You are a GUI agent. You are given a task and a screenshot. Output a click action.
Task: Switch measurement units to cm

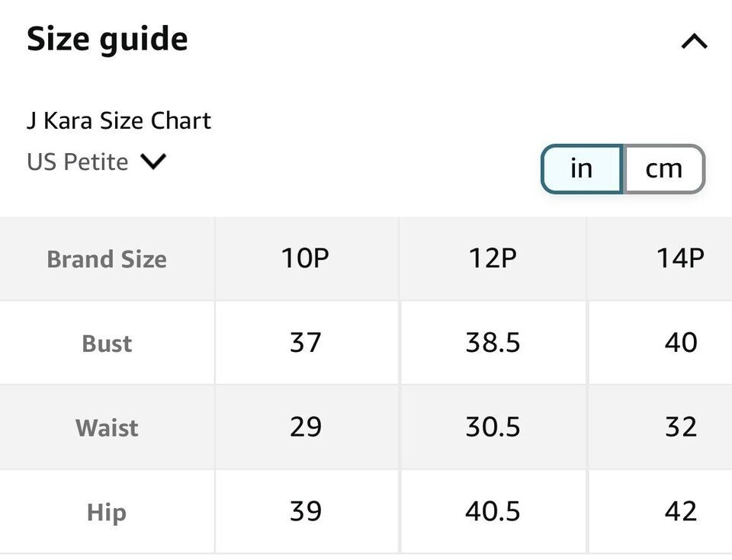point(663,168)
